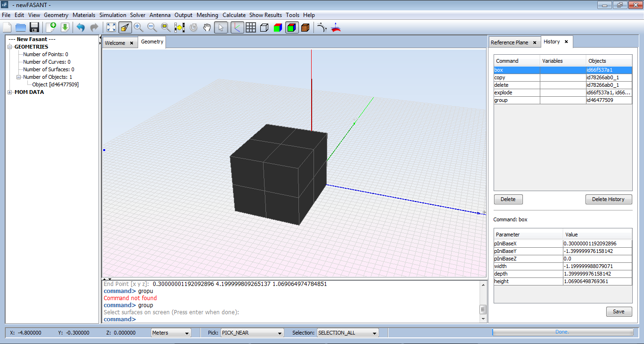Viewport: 644px width, 344px height.
Task: Open the Meters units dropdown
Action: (x=171, y=333)
